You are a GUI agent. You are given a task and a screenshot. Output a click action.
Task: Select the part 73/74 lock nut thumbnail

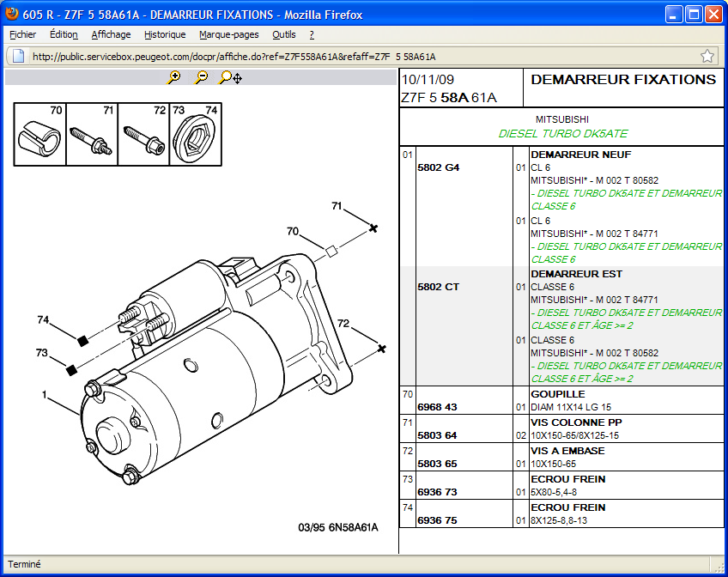tap(194, 135)
